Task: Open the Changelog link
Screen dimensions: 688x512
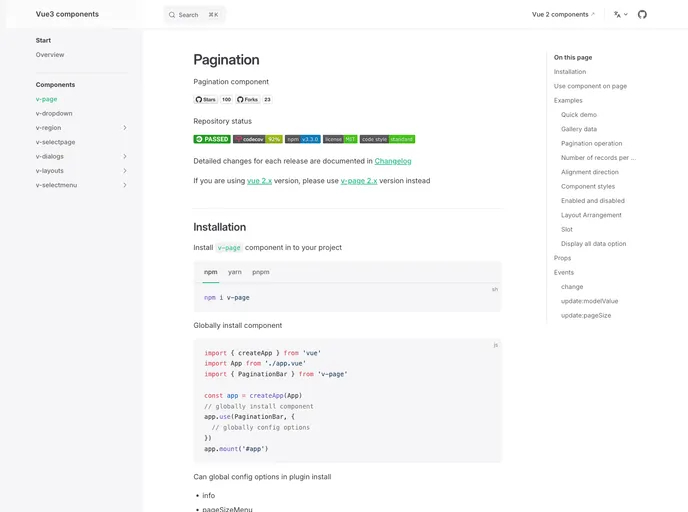Action: [393, 161]
